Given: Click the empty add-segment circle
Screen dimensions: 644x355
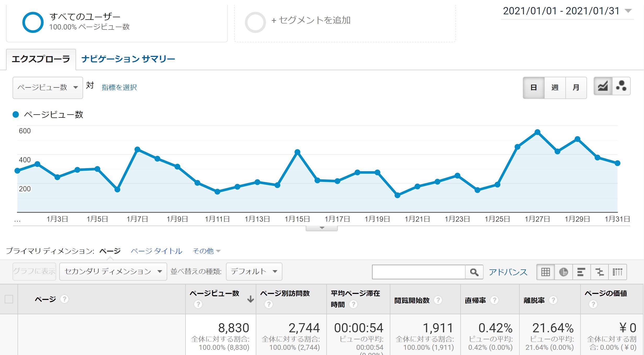Looking at the screenshot, I should click(x=255, y=22).
